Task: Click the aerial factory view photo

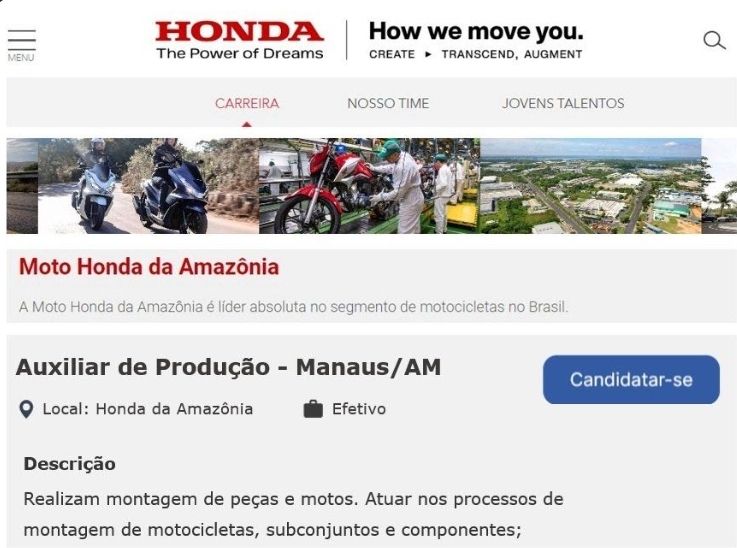Action: click(590, 186)
